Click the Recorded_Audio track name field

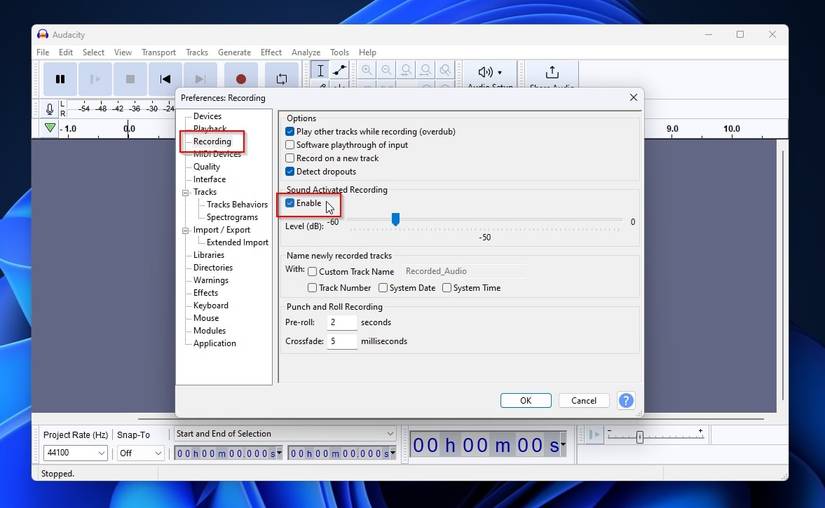pos(465,271)
